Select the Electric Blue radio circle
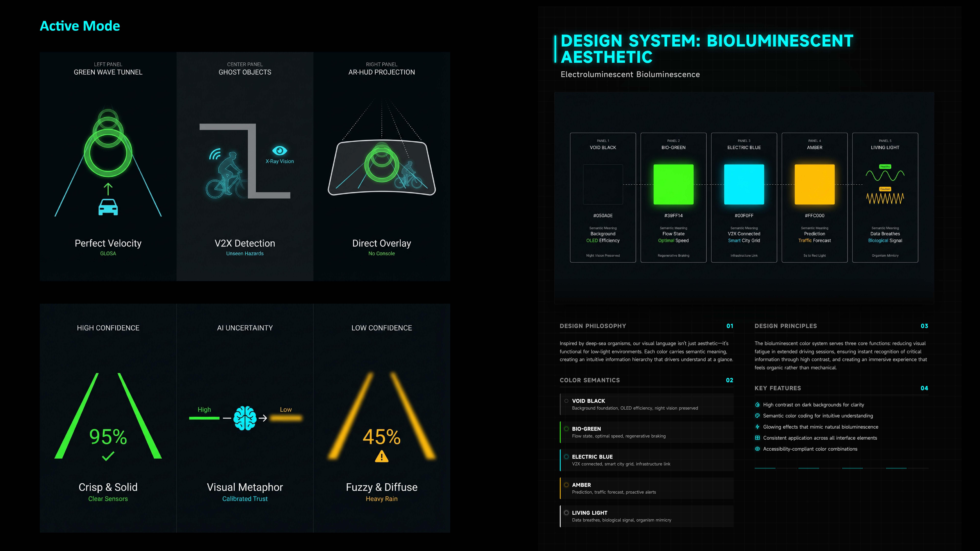 tap(566, 457)
